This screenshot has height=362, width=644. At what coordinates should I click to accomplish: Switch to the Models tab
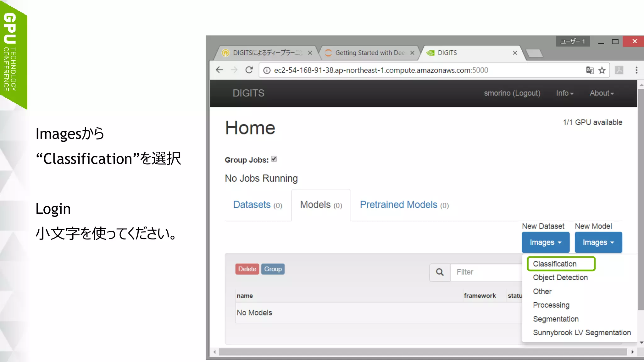321,205
